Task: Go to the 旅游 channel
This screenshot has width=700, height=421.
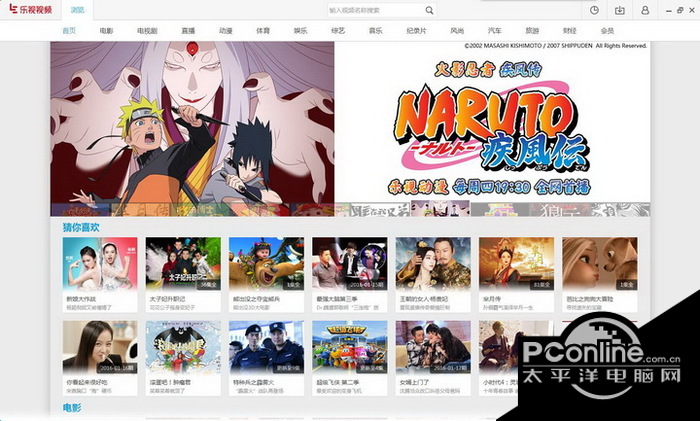Action: pos(532,31)
